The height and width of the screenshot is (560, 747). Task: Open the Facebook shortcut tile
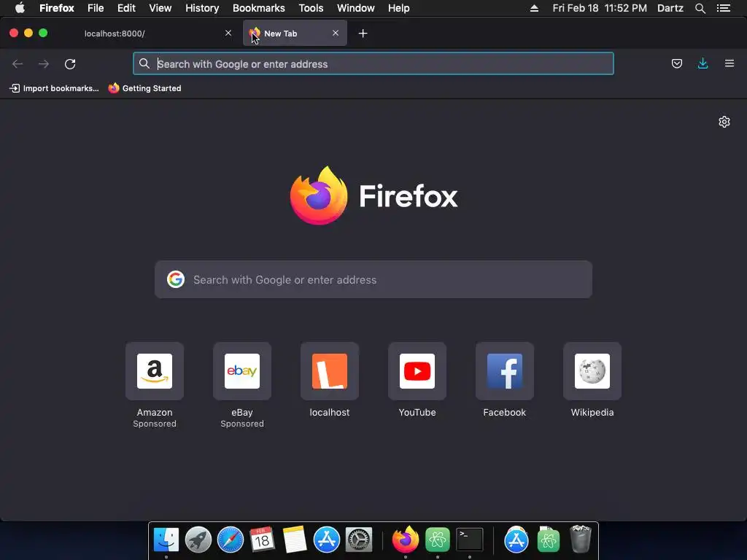pyautogui.click(x=505, y=371)
